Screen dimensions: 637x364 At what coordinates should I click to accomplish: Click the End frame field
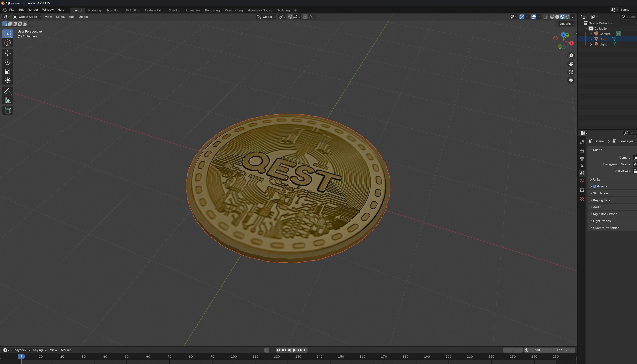click(564, 350)
